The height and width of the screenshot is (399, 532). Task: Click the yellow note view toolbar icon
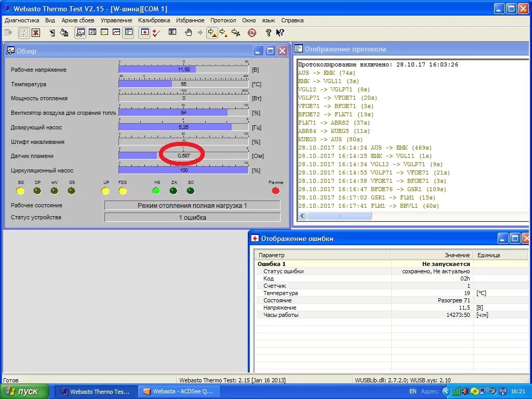(x=104, y=32)
